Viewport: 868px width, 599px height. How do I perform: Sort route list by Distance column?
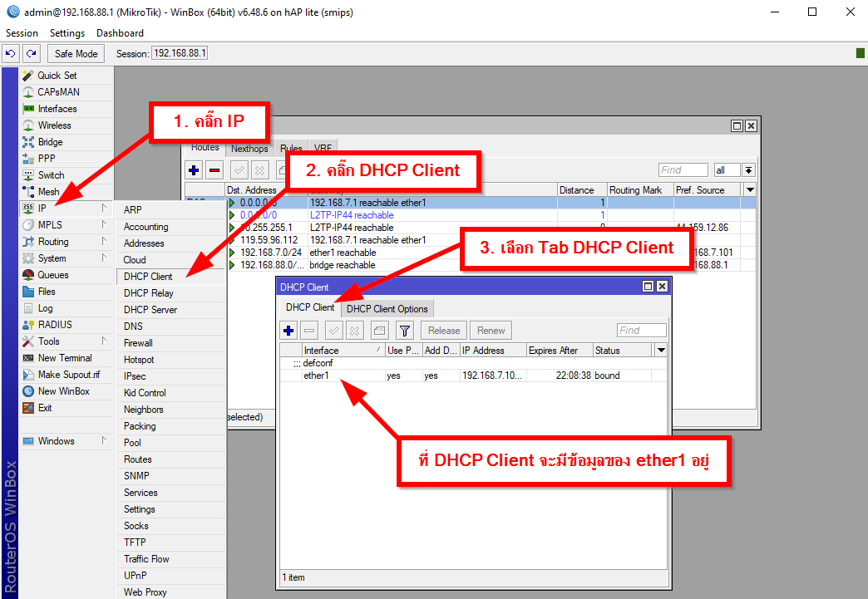coord(582,189)
